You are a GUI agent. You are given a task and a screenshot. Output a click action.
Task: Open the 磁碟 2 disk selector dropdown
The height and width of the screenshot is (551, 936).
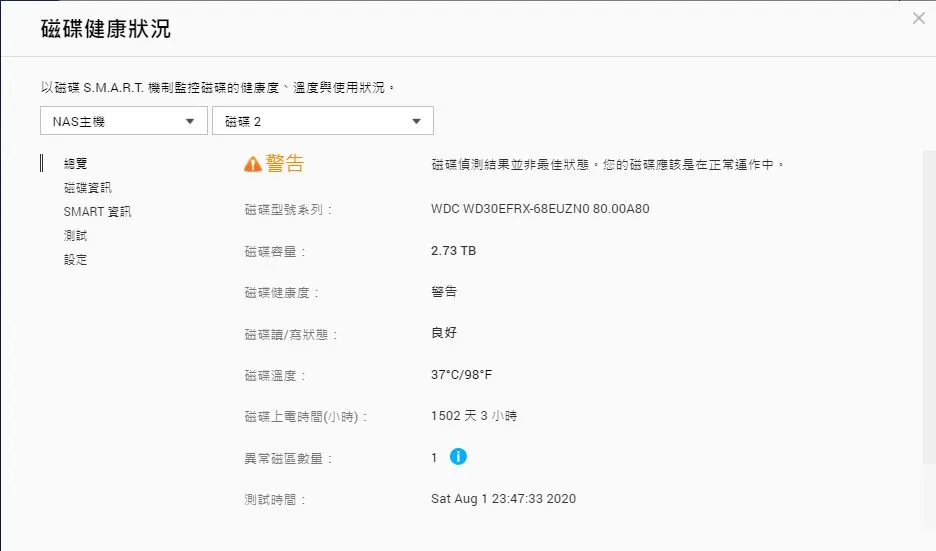pos(323,121)
